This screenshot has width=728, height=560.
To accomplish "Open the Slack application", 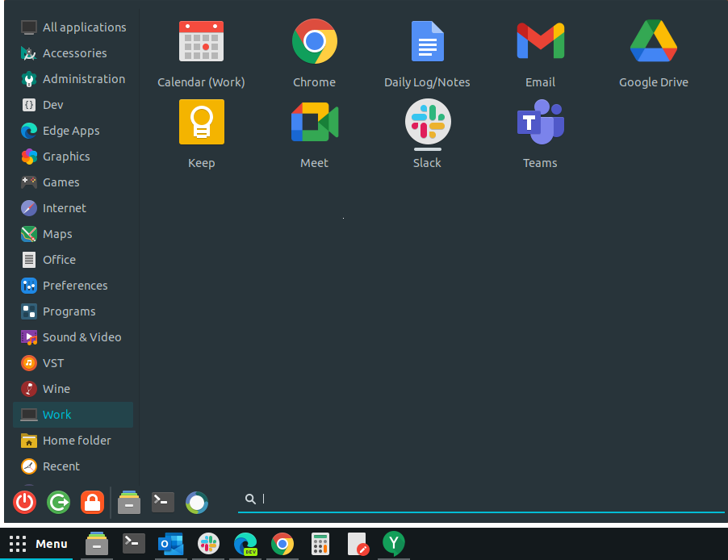I will 427,133.
